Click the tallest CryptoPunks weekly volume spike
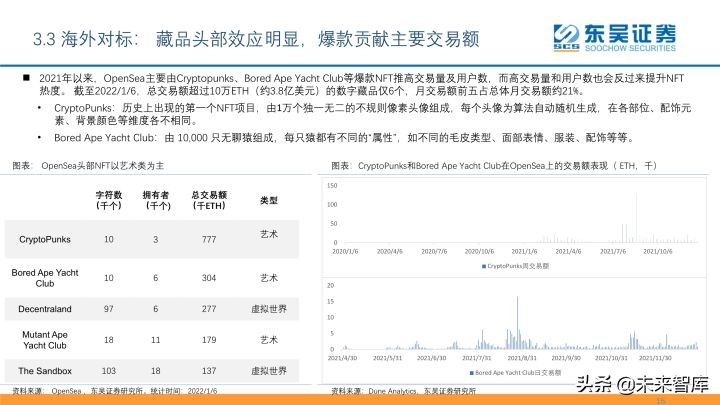The image size is (720, 405). point(636,218)
